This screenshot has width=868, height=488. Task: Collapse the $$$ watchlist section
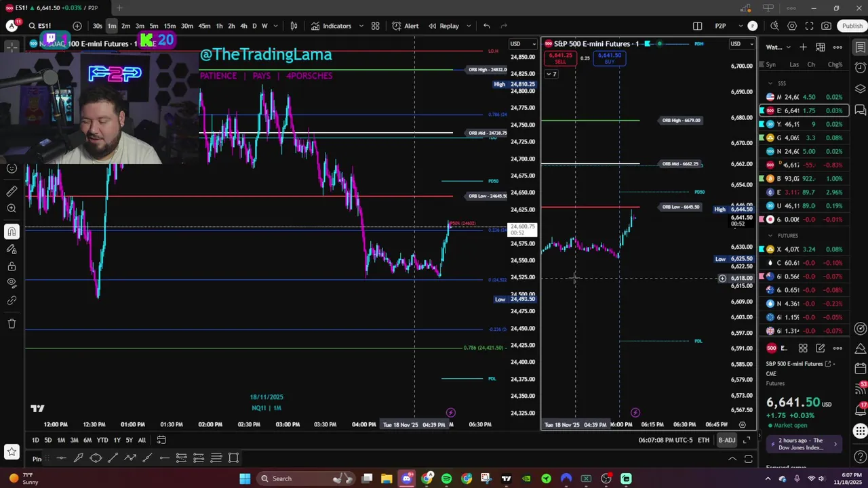[x=770, y=83]
